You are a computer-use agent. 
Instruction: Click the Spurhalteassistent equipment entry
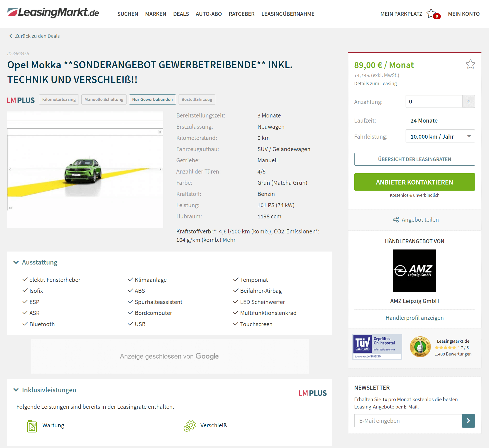(158, 302)
